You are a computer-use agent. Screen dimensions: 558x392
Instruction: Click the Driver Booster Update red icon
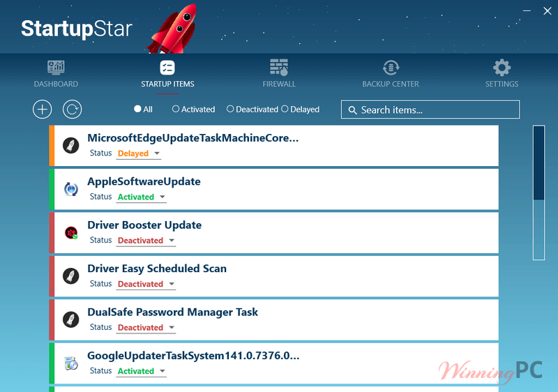coord(71,233)
